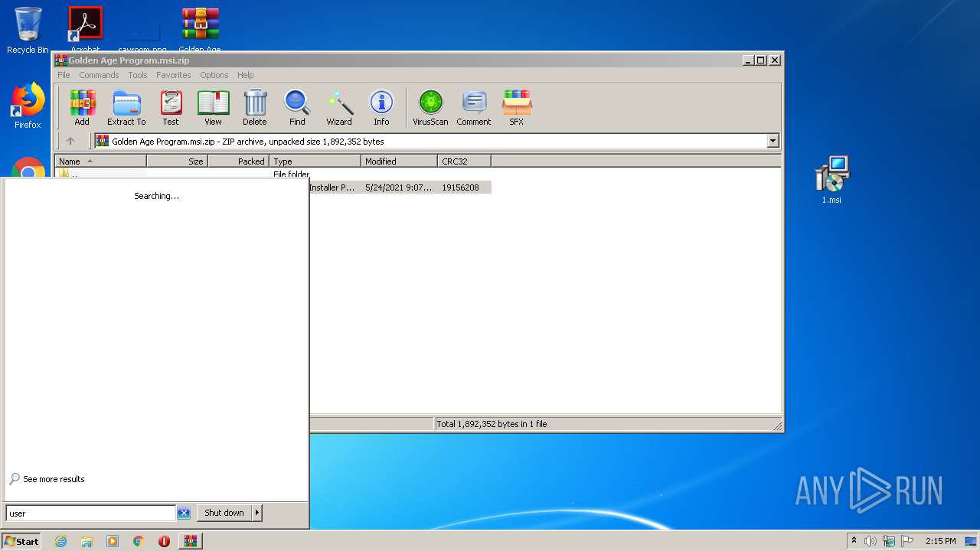Open the Options menu
The width and height of the screenshot is (980, 551).
click(x=214, y=75)
